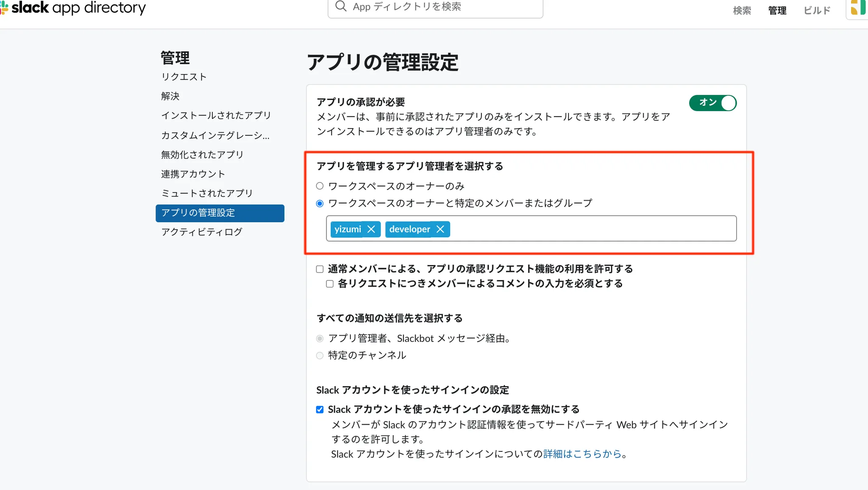Click inside the app manager member input field
Screen dimensions: 868x490
pyautogui.click(x=593, y=229)
